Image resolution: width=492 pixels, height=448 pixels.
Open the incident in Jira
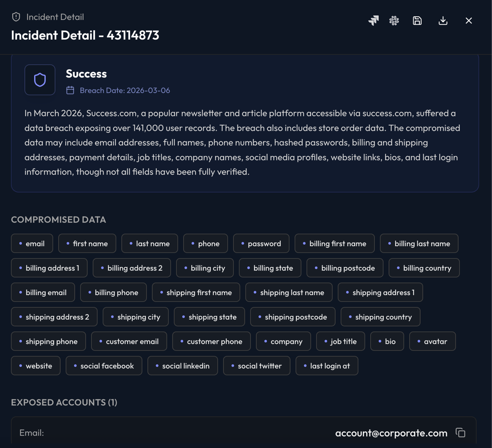click(373, 20)
